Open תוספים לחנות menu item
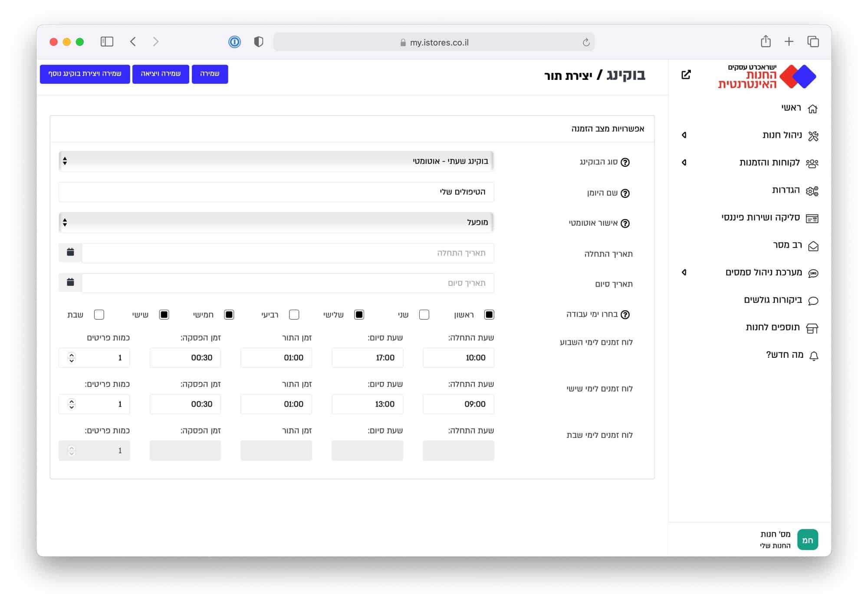The image size is (868, 605). [773, 327]
